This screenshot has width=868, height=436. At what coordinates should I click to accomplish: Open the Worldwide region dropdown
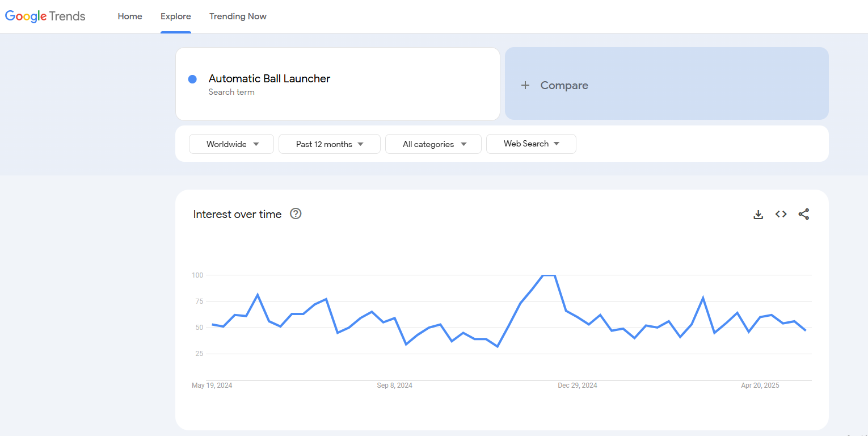tap(231, 144)
